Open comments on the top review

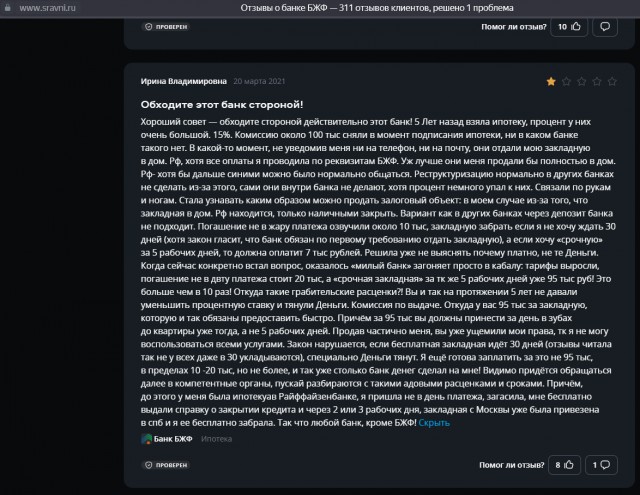point(605,27)
